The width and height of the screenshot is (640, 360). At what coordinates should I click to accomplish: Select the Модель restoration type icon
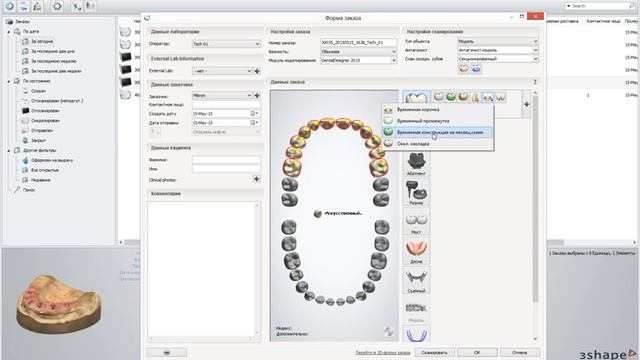pyautogui.click(x=416, y=310)
